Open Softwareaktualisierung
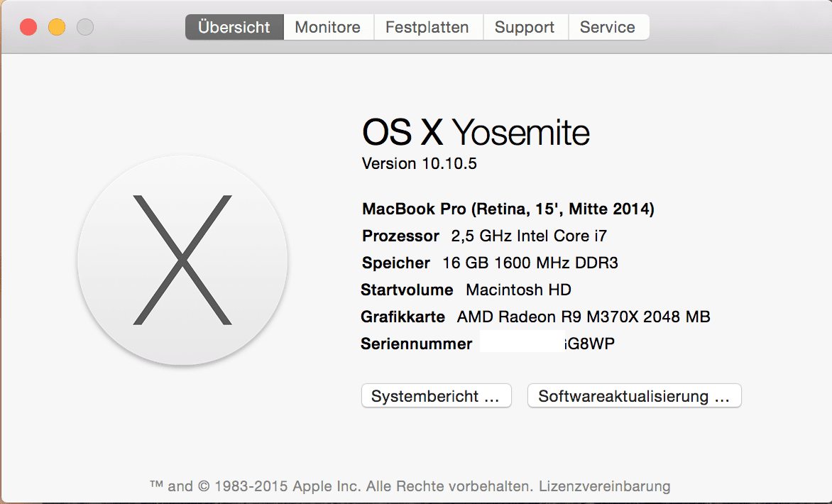 point(634,396)
